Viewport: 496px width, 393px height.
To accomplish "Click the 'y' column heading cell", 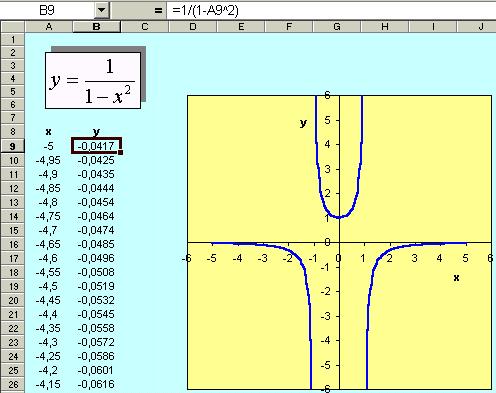I will pos(96,132).
